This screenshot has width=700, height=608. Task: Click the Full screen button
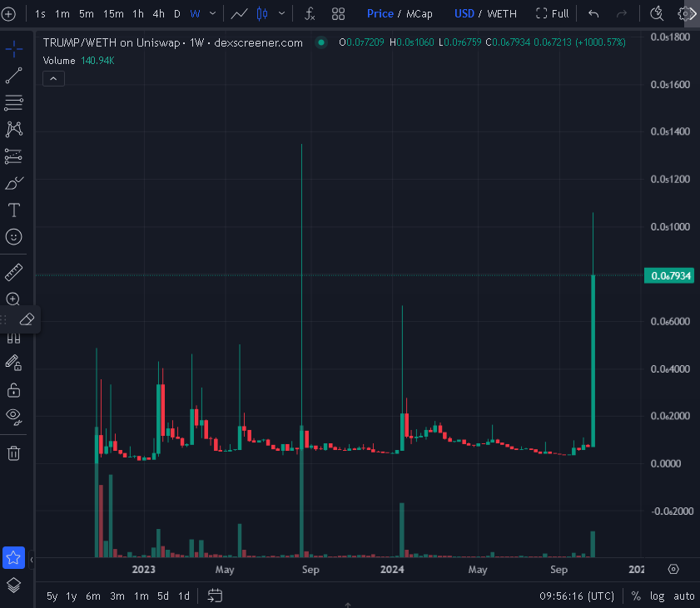point(552,14)
